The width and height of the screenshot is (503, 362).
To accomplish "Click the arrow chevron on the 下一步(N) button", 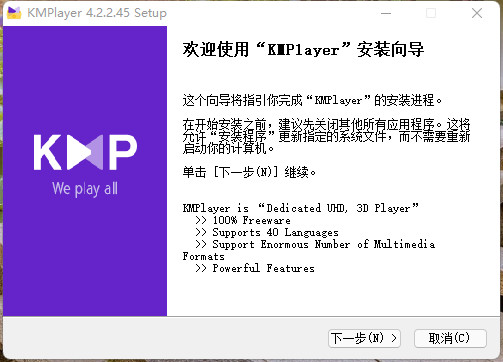I will coord(394,338).
